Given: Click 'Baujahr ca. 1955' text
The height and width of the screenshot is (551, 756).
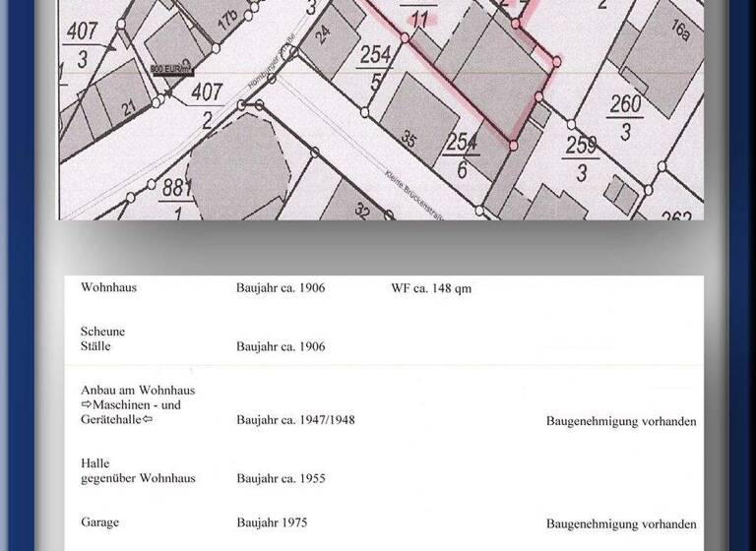Looking at the screenshot, I should pos(281,479).
